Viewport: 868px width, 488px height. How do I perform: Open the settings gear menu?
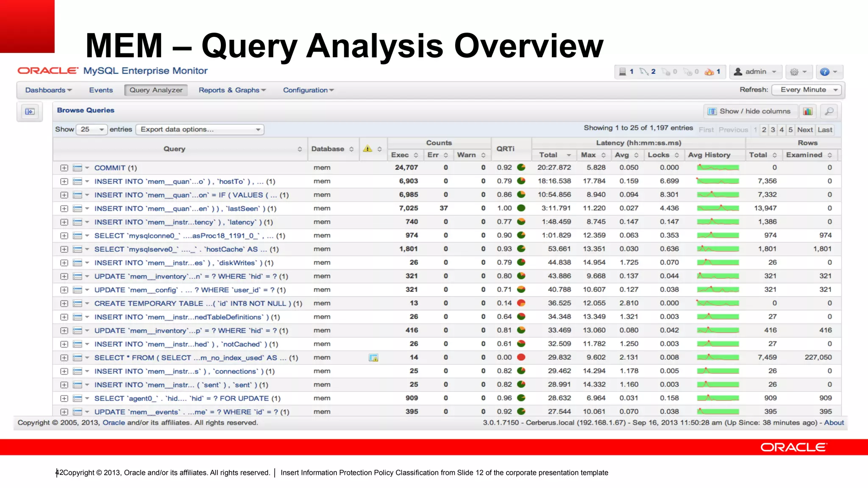click(798, 72)
